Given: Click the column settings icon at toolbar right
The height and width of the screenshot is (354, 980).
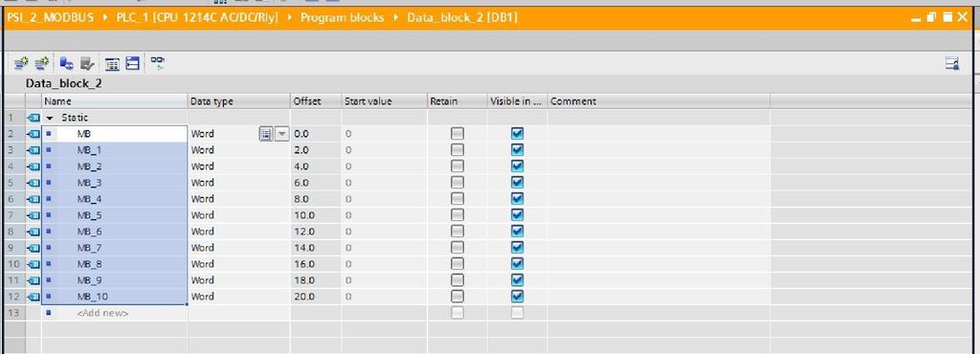Looking at the screenshot, I should [x=952, y=63].
